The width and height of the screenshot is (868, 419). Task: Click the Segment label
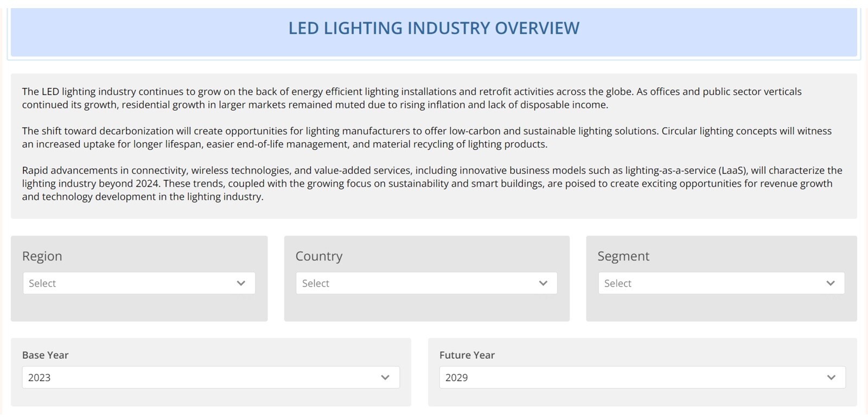623,256
